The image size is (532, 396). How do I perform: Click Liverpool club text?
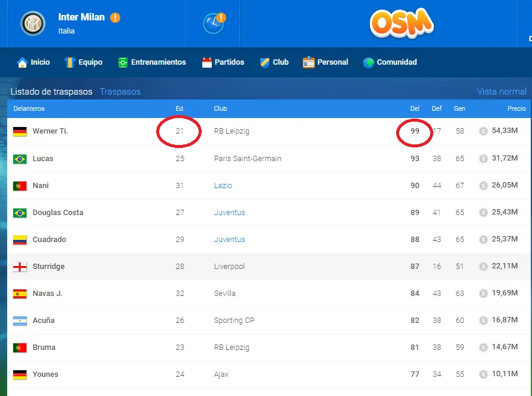[229, 267]
